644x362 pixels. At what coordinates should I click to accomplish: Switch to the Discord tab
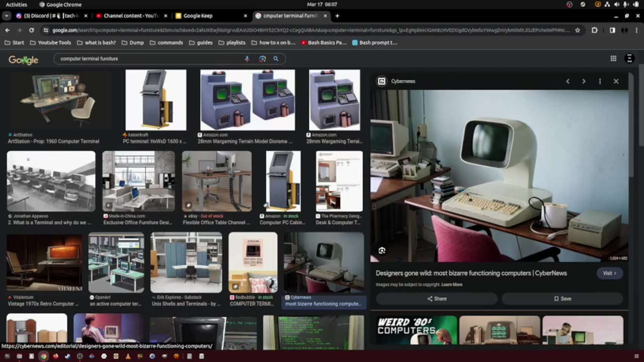pos(52,16)
